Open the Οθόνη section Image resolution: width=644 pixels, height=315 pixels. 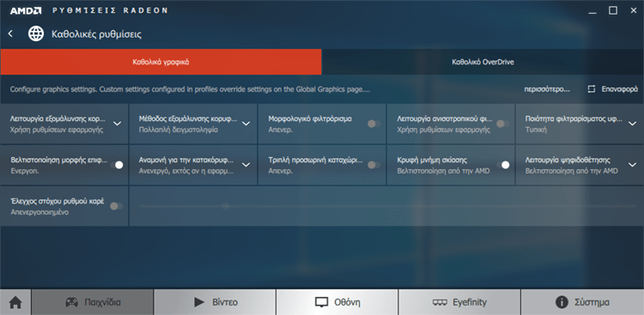pyautogui.click(x=337, y=303)
